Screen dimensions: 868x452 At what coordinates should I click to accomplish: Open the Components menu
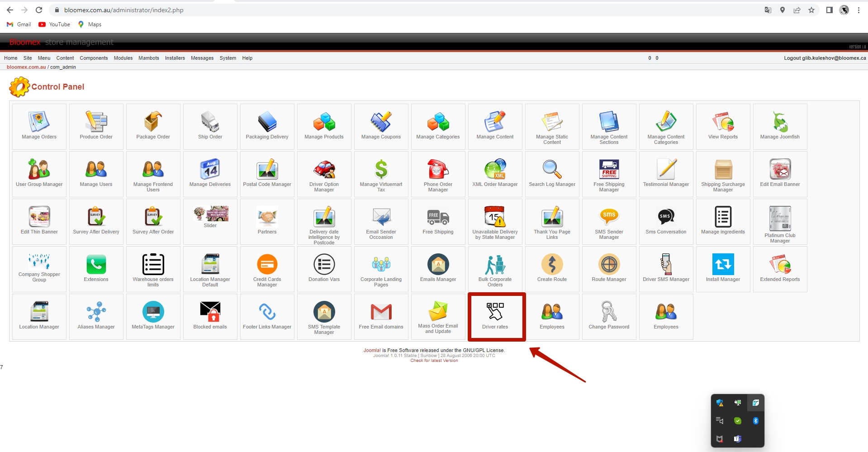tap(94, 58)
